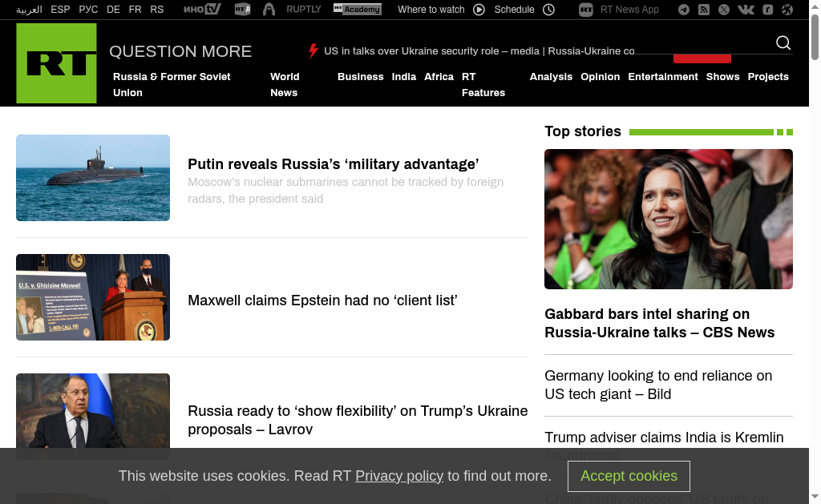Screen dimensions: 821x504
Task: Click the scrollbar up arrow
Action: coord(815,6)
